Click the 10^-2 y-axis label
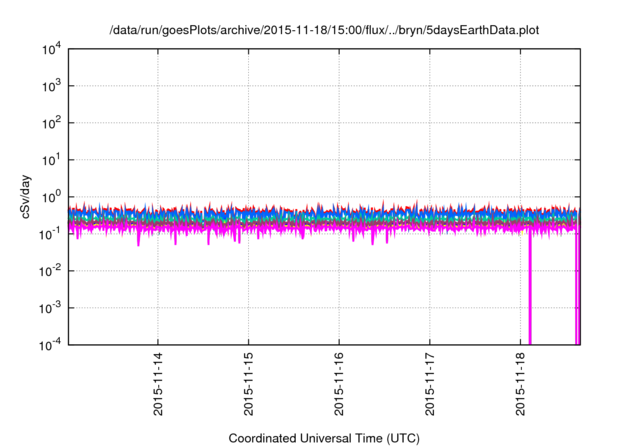This screenshot has height=448, width=640. click(51, 271)
